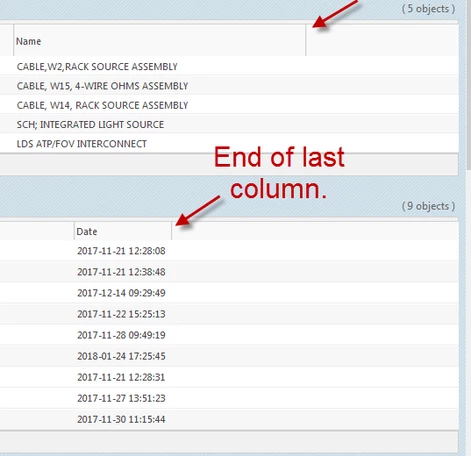Image resolution: width=471 pixels, height=456 pixels.
Task: Sort by the Date column header
Action: pyautogui.click(x=123, y=231)
